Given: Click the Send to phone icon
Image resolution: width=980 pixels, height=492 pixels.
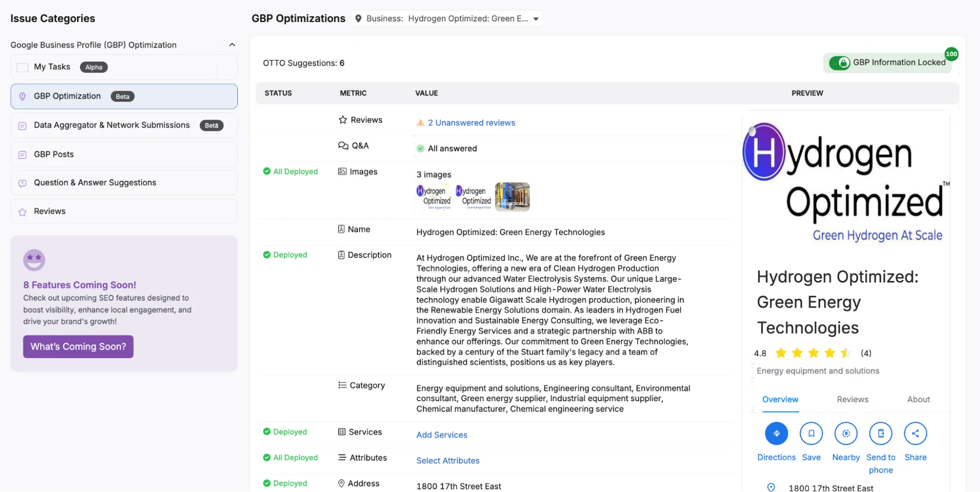Looking at the screenshot, I should click(881, 434).
